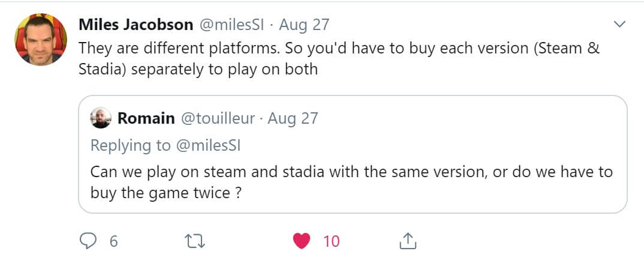Click the 'Replying to @milesSI' line
This screenshot has height=260, width=644.
[165, 145]
